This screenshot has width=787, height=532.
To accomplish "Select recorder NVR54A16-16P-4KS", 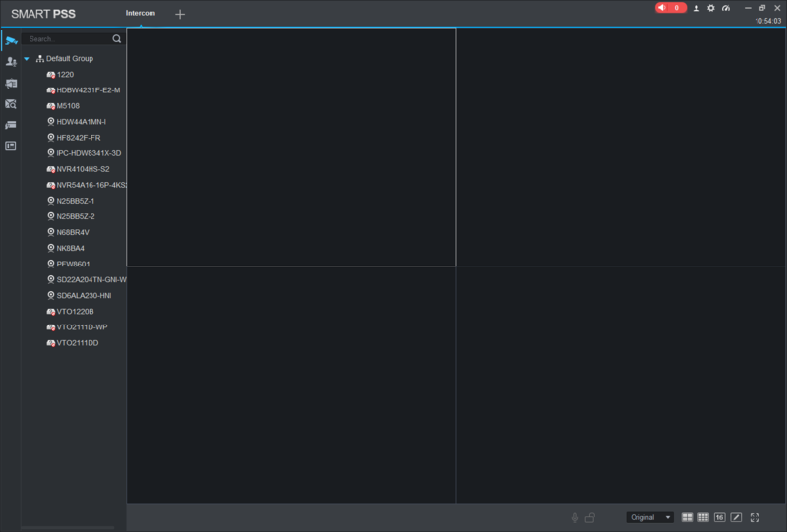I will point(87,185).
